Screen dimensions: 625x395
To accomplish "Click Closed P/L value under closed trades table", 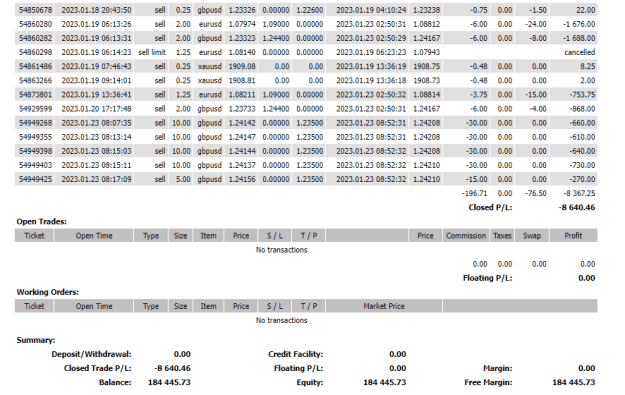I will 577,207.
